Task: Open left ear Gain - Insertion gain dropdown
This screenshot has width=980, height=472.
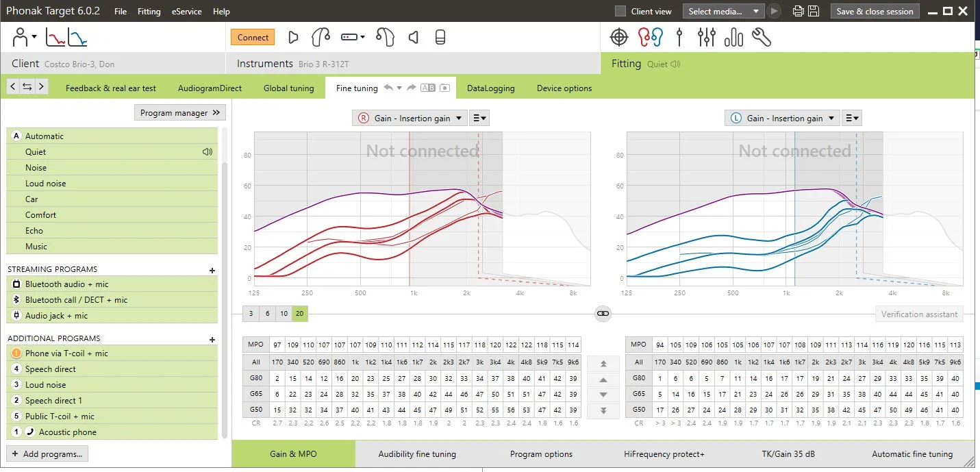Action: 782,118
